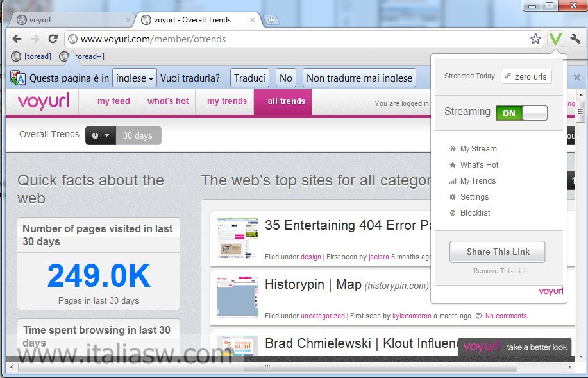Viewport: 588px width, 378px height.
Task: Close the translation bar with X
Action: tap(576, 78)
